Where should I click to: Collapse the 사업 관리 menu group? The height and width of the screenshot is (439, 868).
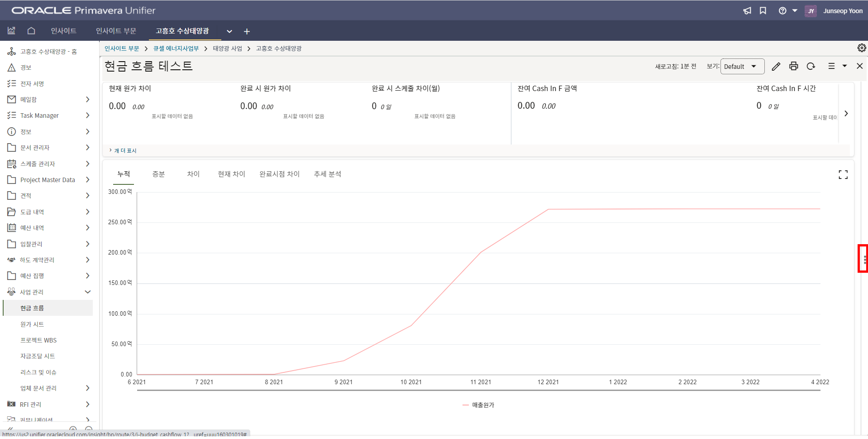[x=88, y=292]
